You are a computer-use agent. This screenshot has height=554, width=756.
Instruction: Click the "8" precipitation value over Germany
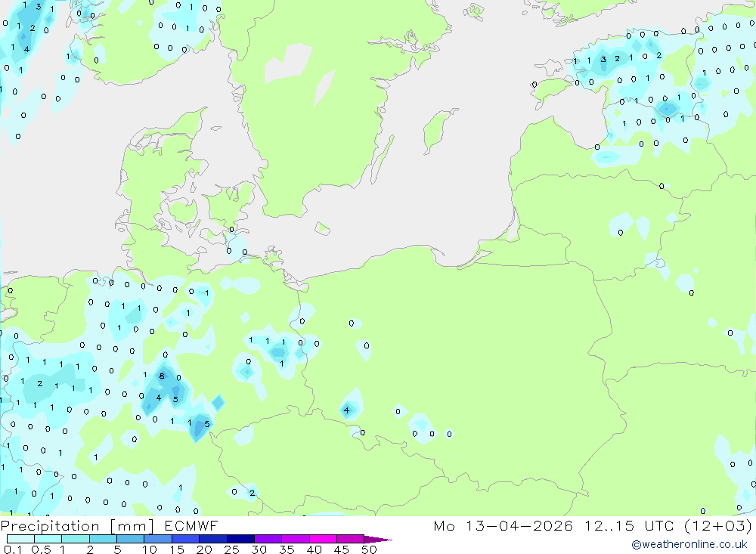(x=162, y=376)
